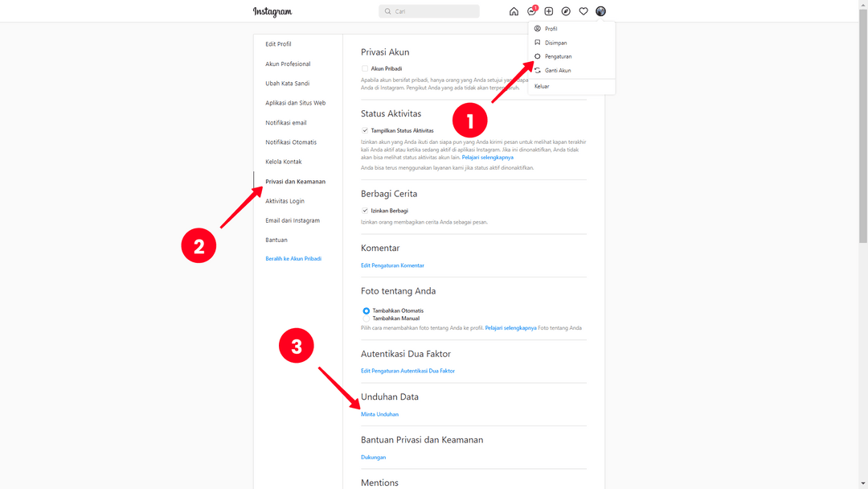Screen dimensions: 868x489
Task: Click the new post plus icon
Action: point(549,11)
